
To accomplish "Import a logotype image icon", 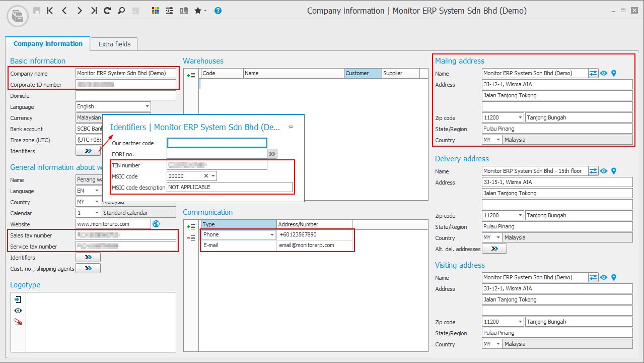I will tap(18, 299).
